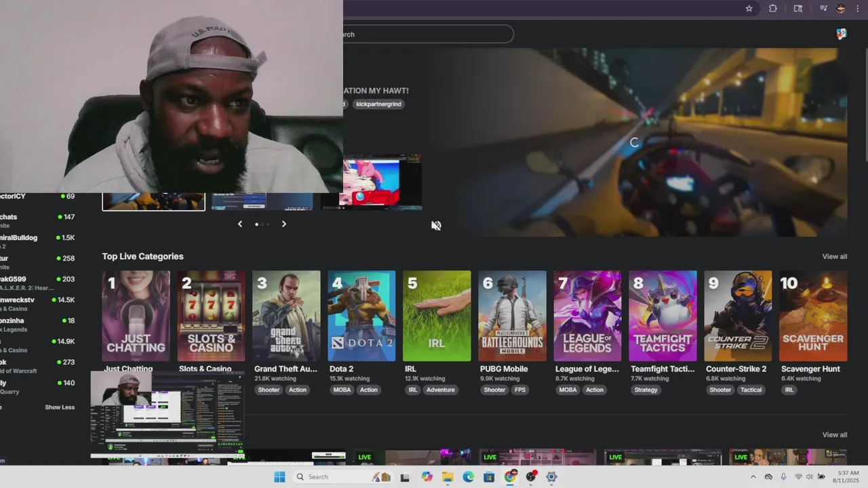Click Shooter tag under Grand Theft Auto
Screen dimensions: 868x488
point(269,390)
